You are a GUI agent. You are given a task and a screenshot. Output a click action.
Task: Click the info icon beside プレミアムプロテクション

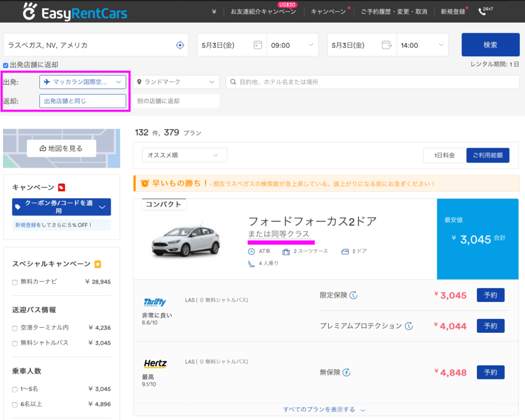409,326
